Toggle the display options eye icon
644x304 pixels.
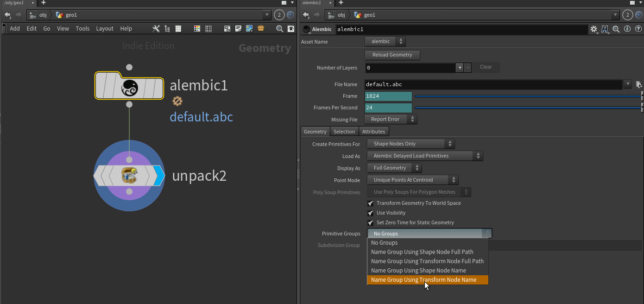291,29
